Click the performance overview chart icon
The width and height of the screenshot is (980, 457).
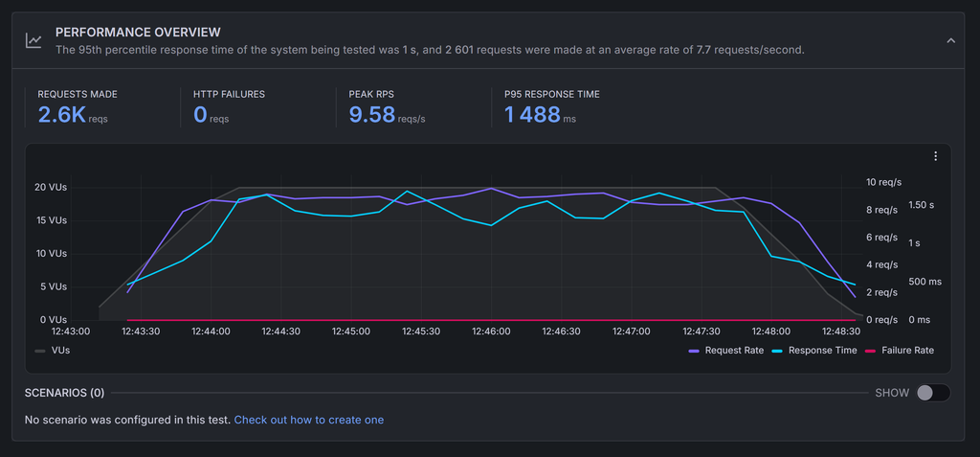click(33, 40)
